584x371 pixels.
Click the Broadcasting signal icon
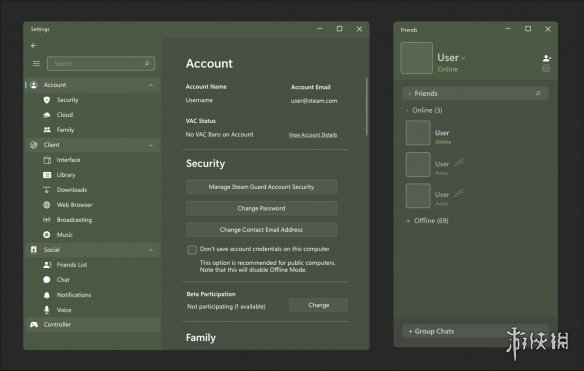point(47,220)
